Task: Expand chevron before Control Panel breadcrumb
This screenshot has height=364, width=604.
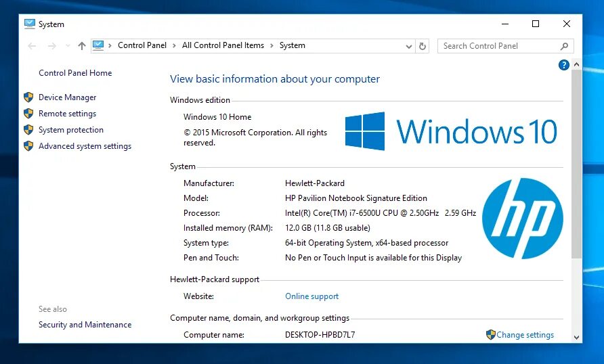Action: click(x=110, y=46)
